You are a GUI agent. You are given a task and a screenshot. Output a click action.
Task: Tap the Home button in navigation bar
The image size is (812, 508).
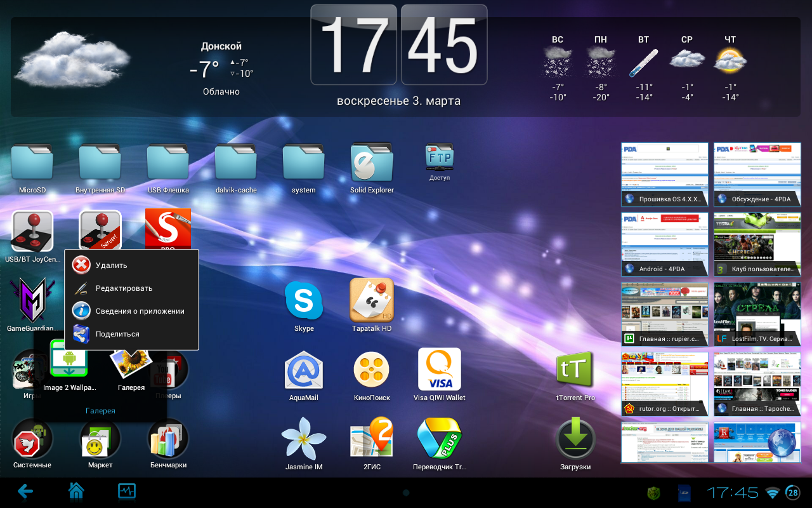click(x=76, y=491)
